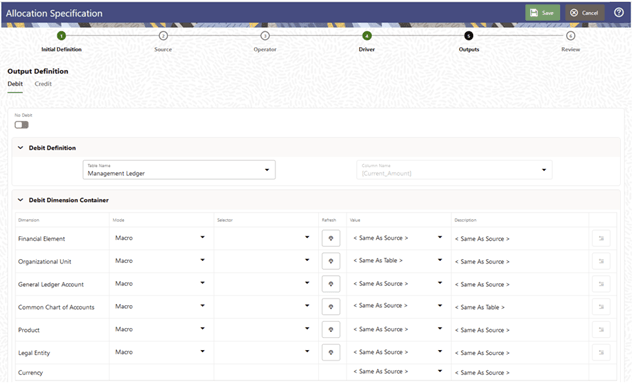Save the allocation specification

[542, 13]
